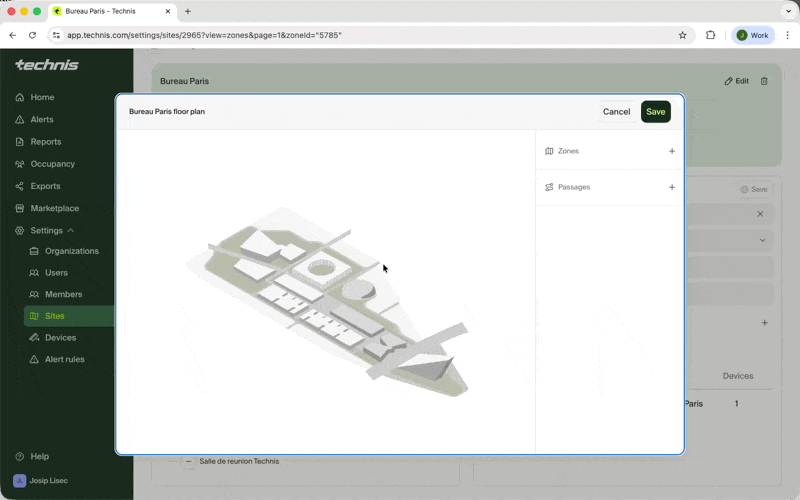Open the browser extensions puzzle icon
Image resolution: width=800 pixels, height=500 pixels.
tap(711, 35)
